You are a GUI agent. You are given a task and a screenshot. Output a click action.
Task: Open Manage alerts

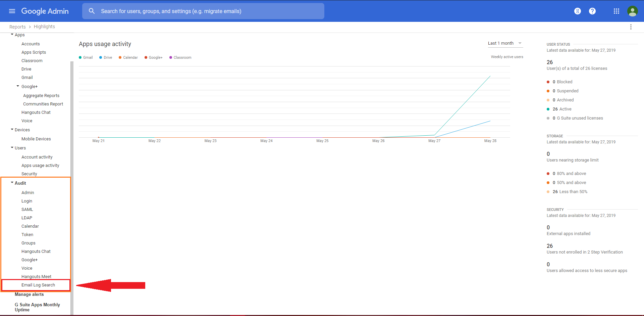(x=29, y=295)
